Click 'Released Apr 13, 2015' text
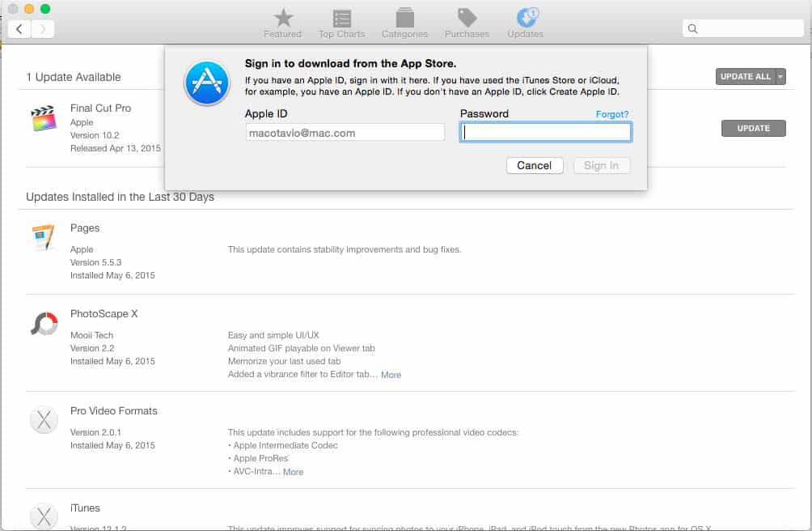This screenshot has height=531, width=812. [x=116, y=148]
